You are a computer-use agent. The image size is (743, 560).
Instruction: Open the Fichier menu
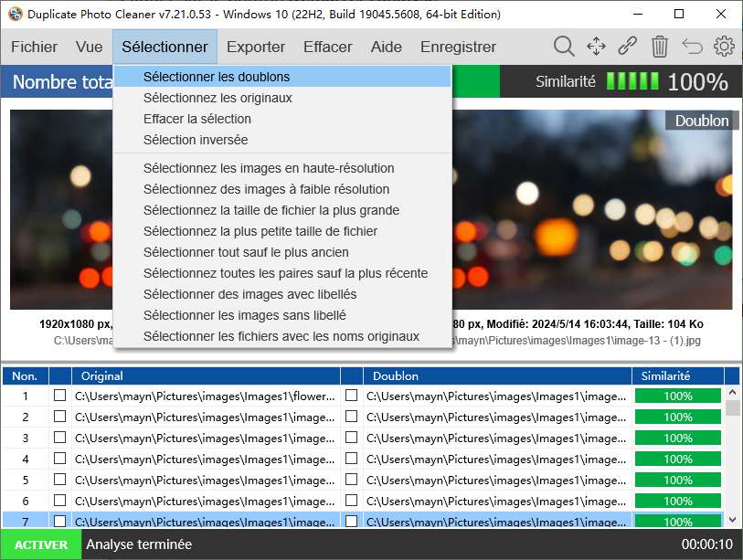[x=34, y=47]
